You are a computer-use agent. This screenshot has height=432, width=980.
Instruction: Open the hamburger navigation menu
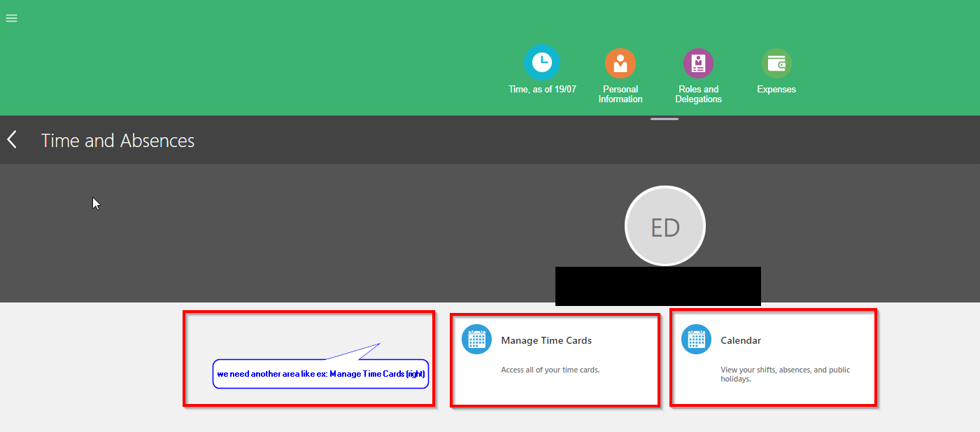click(11, 18)
